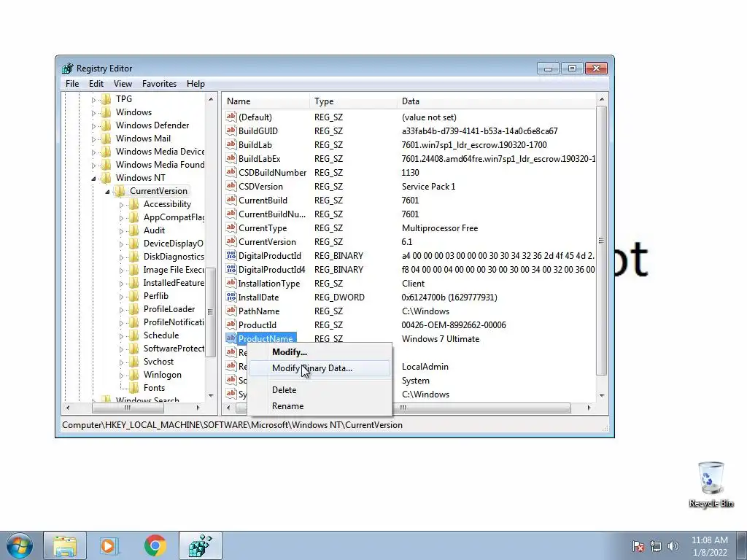Click the BuildLabEx string icon
Screen dimensions: 747x560
coord(231,158)
